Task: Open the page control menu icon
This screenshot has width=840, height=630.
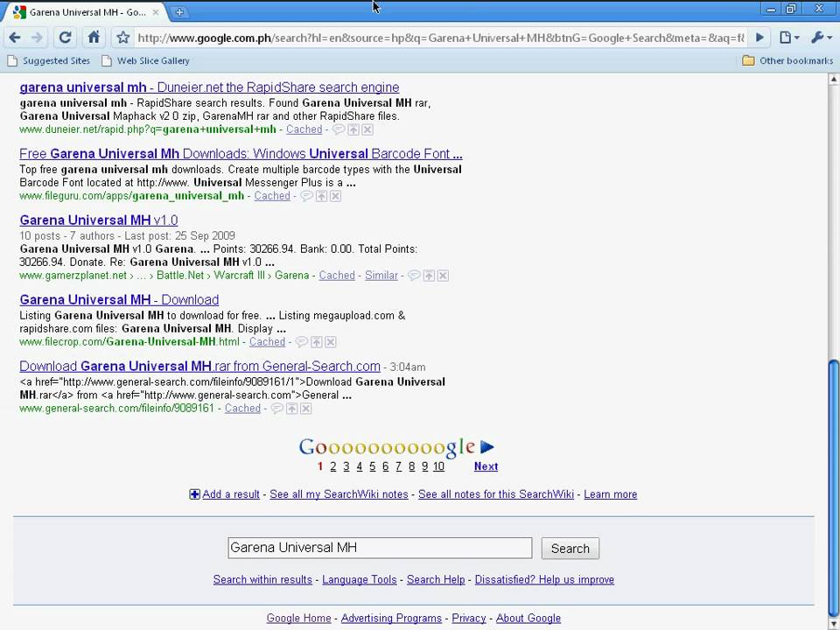Action: 789,38
